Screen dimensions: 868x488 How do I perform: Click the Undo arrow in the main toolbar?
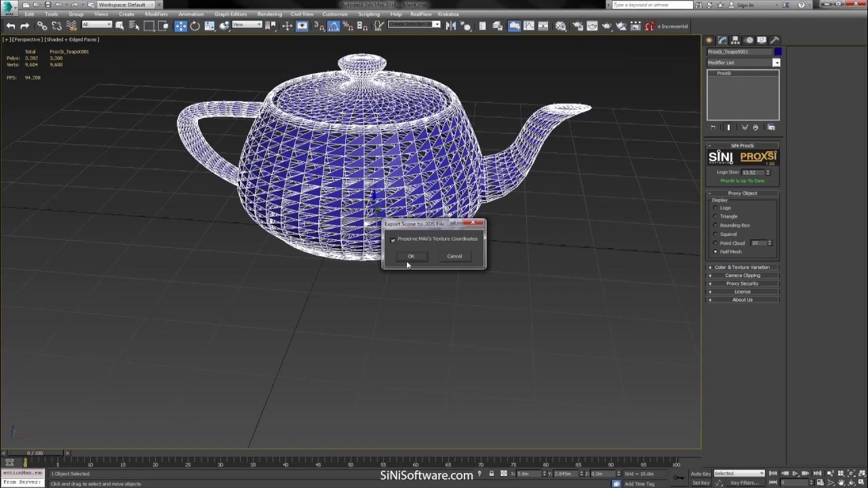(x=11, y=26)
